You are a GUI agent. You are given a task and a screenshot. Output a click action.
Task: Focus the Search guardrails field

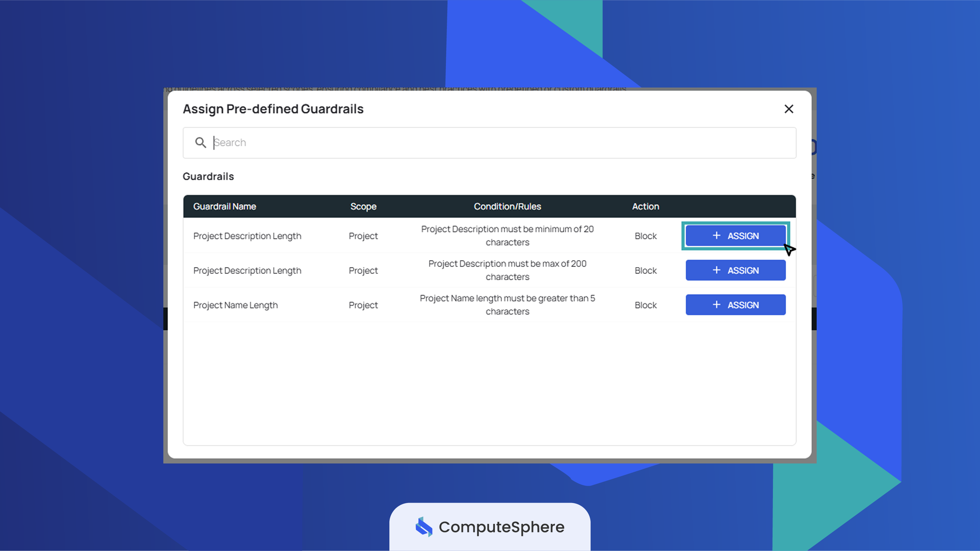tap(489, 143)
